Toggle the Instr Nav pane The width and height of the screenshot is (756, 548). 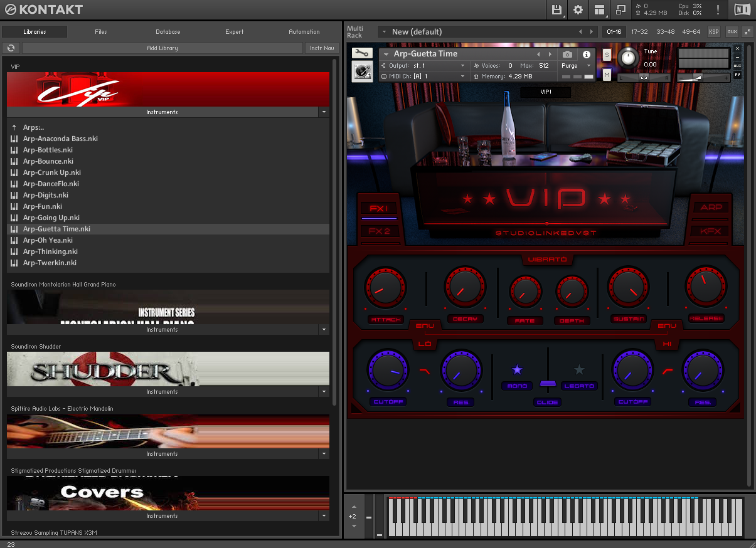pyautogui.click(x=322, y=48)
